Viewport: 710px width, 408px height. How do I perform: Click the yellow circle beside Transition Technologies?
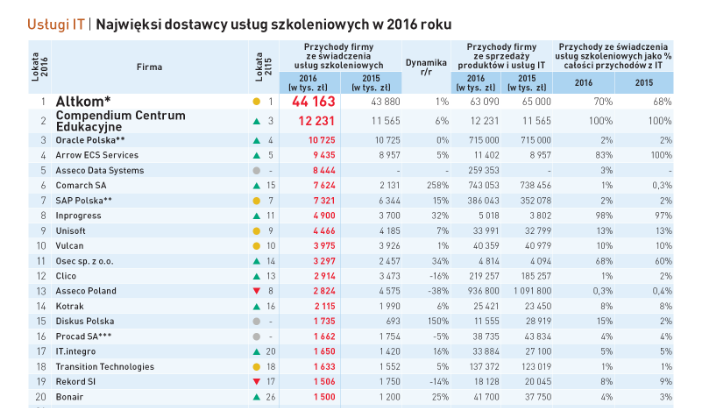pyautogui.click(x=257, y=366)
